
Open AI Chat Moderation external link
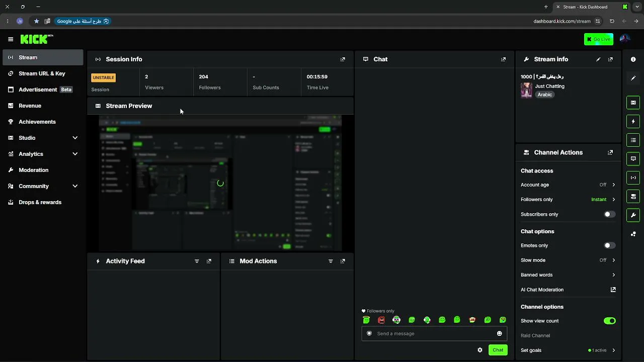click(x=613, y=290)
